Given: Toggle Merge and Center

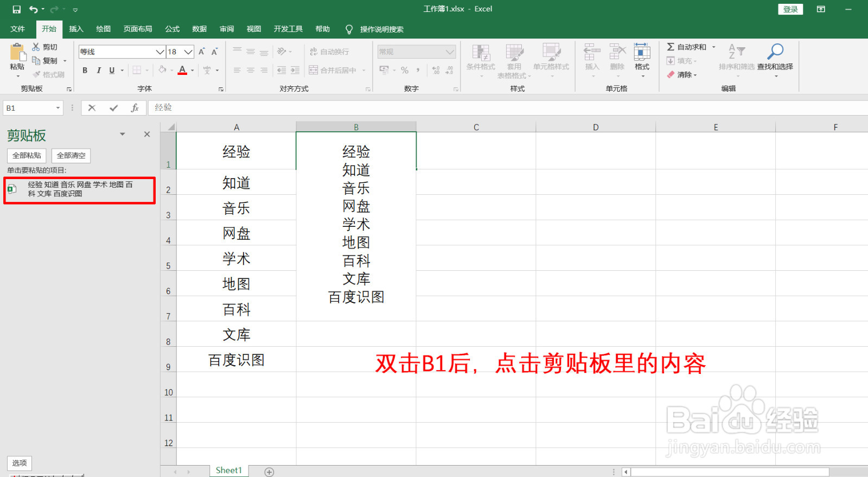Looking at the screenshot, I should pos(333,70).
